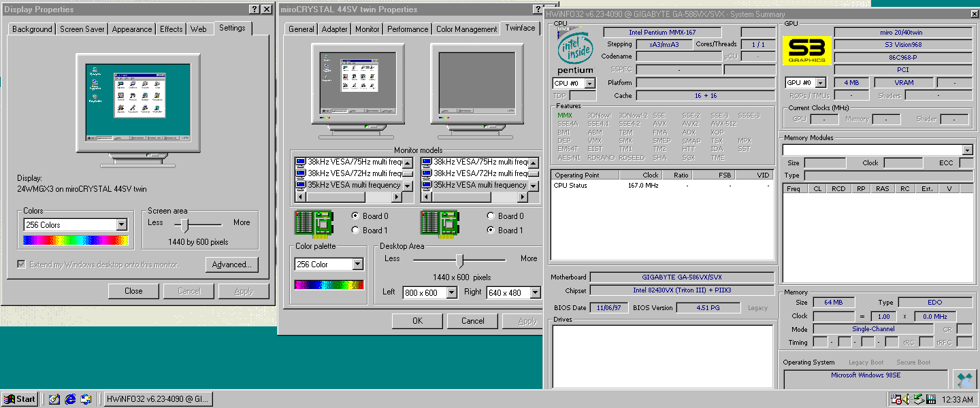Toggle Extend my Windows desktop checkbox
980x408 pixels.
tap(21, 264)
